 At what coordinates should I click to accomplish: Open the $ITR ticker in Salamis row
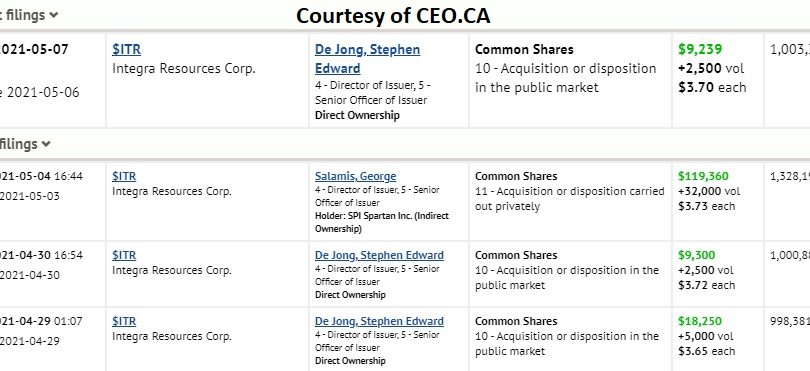tap(124, 176)
